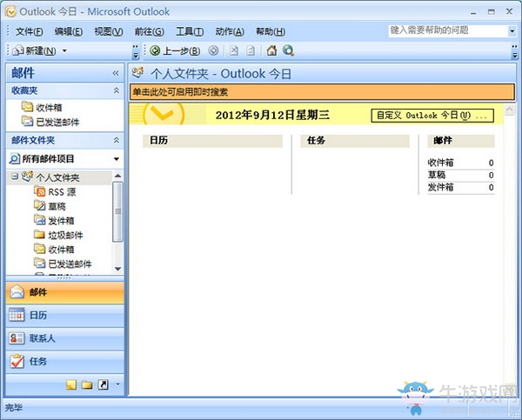Click the Folder List icon in navigation bar
The image size is (522, 420).
click(x=87, y=384)
